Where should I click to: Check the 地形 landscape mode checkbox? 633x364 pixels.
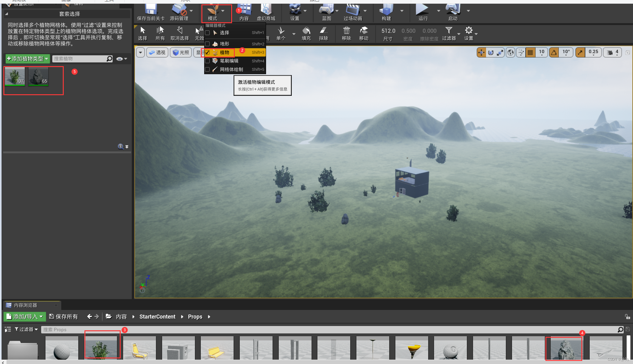(208, 44)
